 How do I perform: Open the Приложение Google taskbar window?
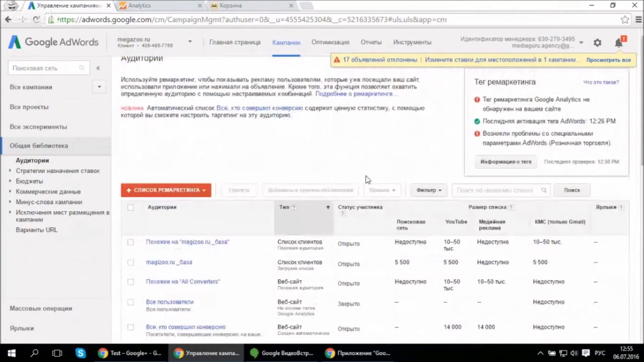click(357, 353)
